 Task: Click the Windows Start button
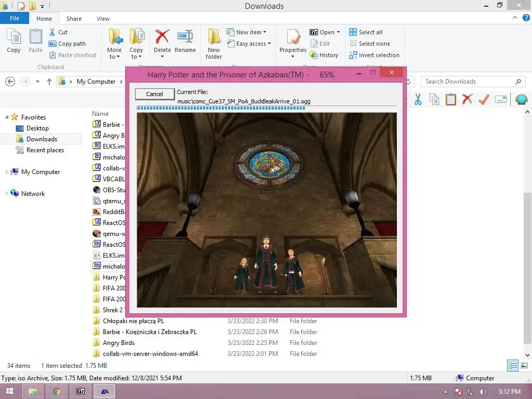9,392
